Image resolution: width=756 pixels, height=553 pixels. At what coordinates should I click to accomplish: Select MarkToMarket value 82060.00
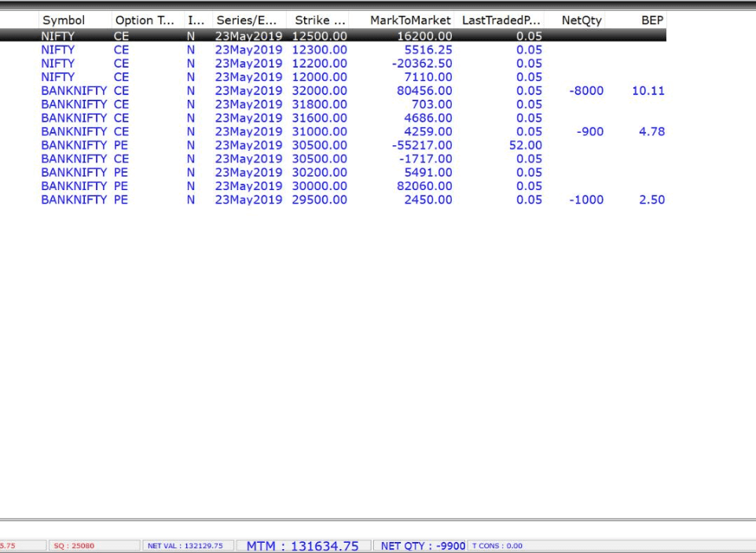click(425, 186)
